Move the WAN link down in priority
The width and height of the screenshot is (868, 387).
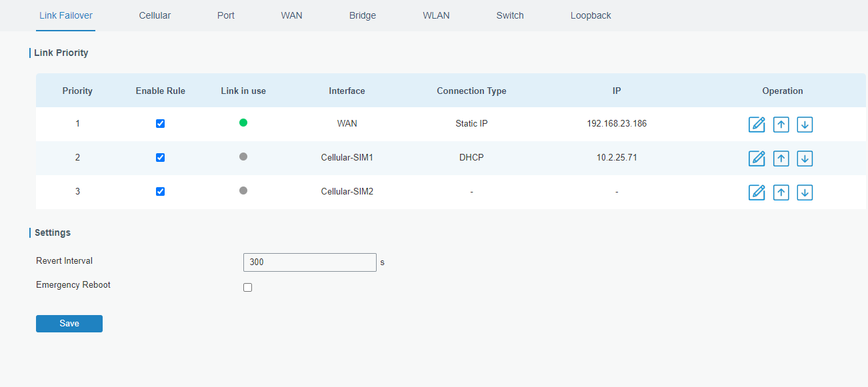805,125
